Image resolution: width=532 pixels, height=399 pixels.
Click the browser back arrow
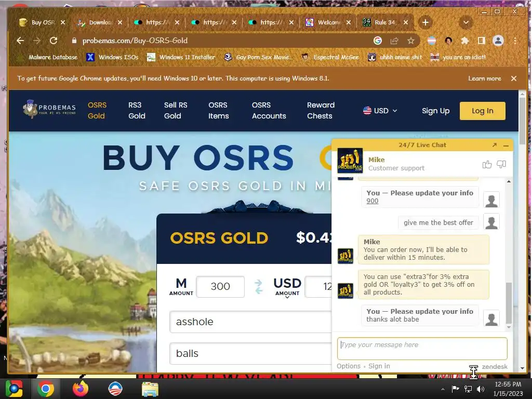tap(20, 41)
